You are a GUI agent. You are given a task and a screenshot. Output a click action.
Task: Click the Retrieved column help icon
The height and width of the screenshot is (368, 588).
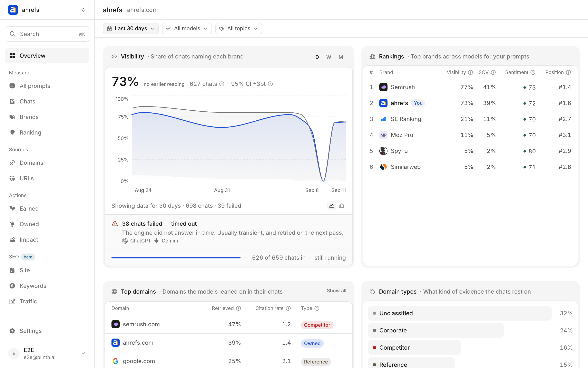coord(239,308)
